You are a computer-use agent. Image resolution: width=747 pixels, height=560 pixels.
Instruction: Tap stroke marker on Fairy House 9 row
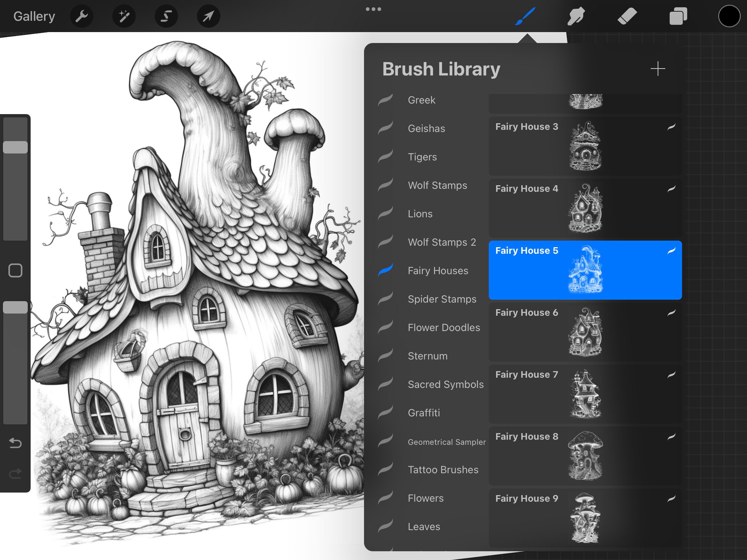point(671,499)
